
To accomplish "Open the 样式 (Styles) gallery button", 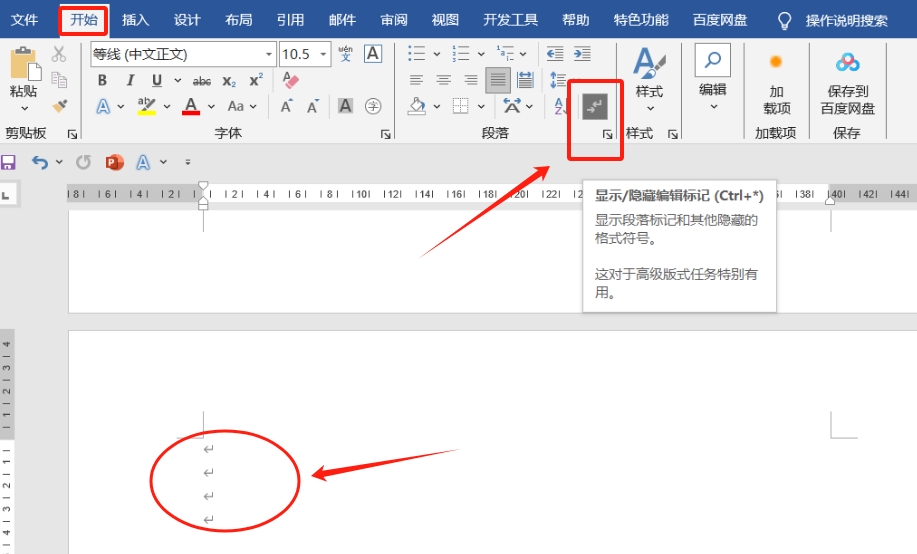I will [650, 81].
